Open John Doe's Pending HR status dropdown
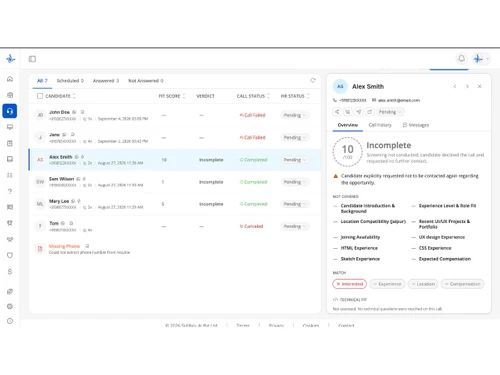 pyautogui.click(x=295, y=115)
